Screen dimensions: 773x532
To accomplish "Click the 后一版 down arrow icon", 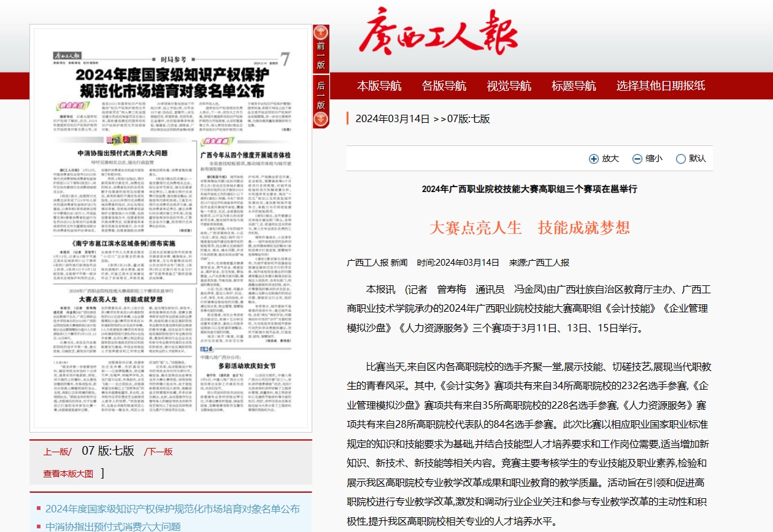I will click(321, 119).
